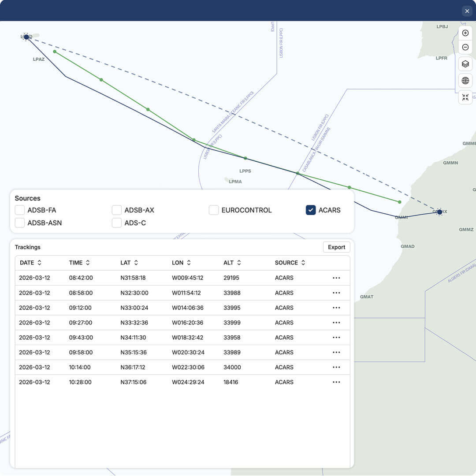The width and height of the screenshot is (476, 476).
Task: Sort trackings by DATE column
Action: point(30,263)
